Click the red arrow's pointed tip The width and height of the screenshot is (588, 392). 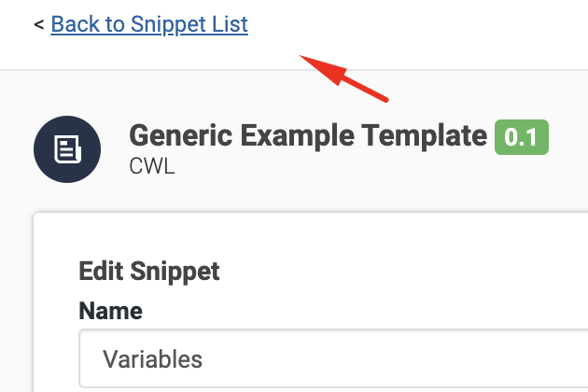302,57
